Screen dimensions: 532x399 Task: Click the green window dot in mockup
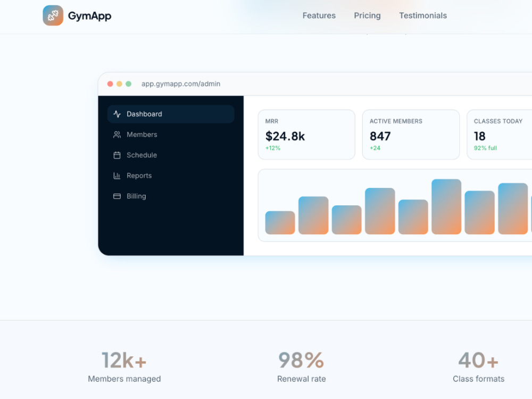tap(128, 84)
